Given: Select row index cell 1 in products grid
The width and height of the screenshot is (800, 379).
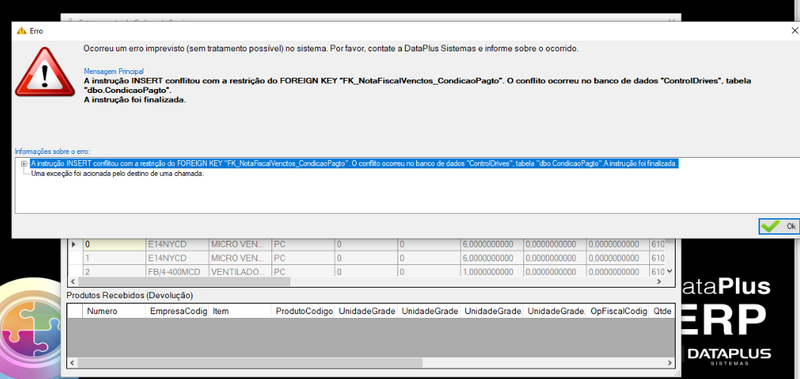Looking at the screenshot, I should coord(114,258).
